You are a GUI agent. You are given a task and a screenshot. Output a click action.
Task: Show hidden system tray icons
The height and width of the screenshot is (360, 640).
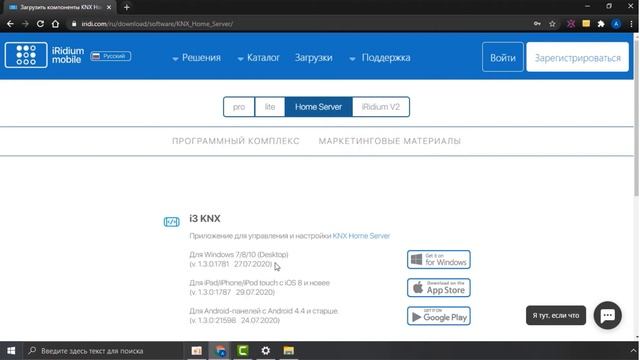[x=633, y=351]
